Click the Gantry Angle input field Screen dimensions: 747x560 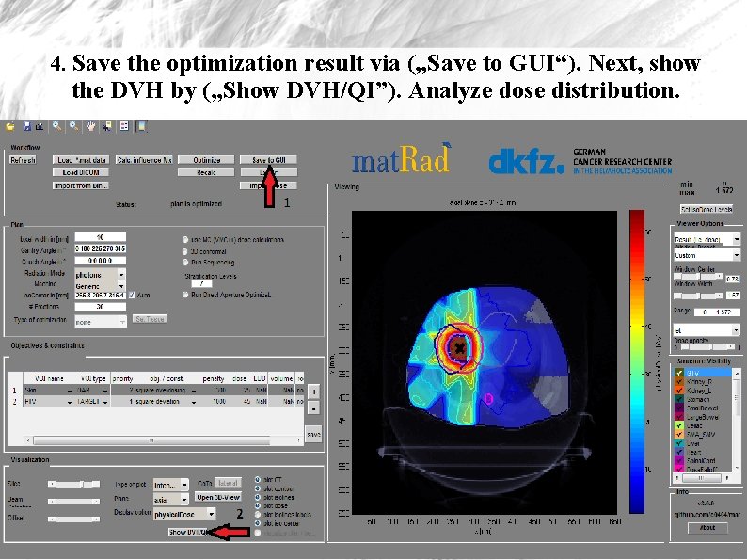[100, 248]
